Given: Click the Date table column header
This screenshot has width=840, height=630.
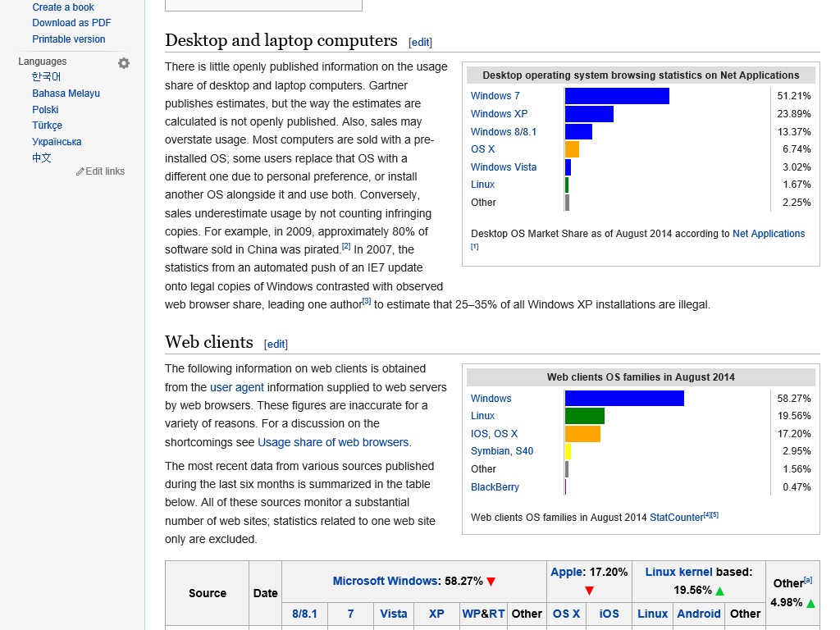Looking at the screenshot, I should [x=265, y=593].
